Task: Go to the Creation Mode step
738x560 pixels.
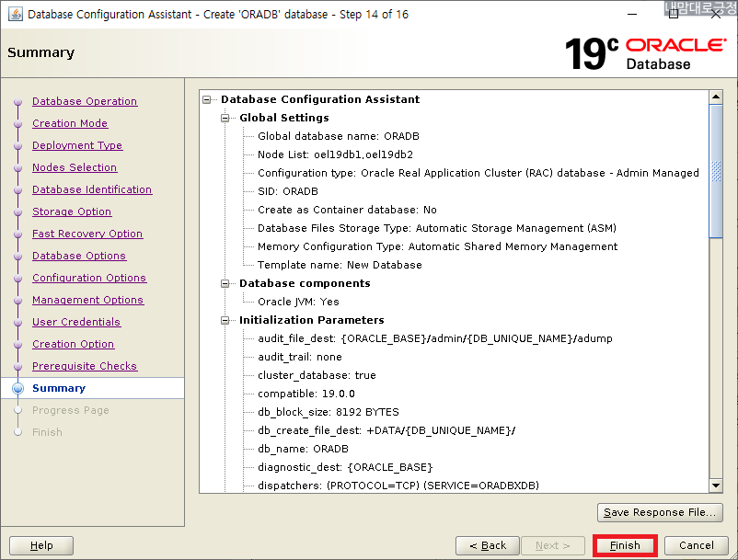Action: tap(70, 123)
